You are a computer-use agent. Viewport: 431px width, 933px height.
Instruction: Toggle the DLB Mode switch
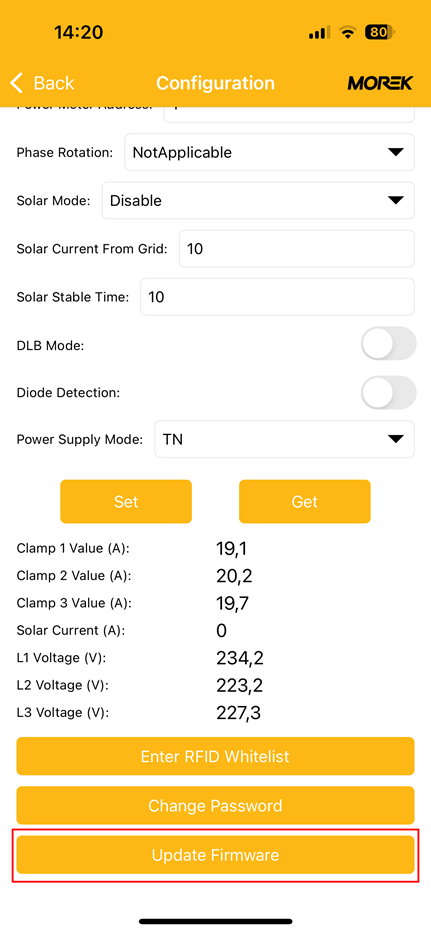(x=389, y=343)
